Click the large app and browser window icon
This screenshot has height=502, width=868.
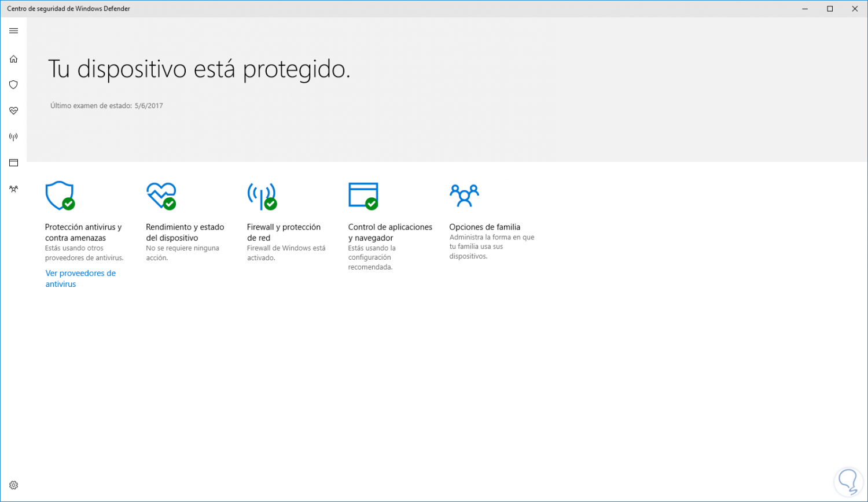click(363, 195)
